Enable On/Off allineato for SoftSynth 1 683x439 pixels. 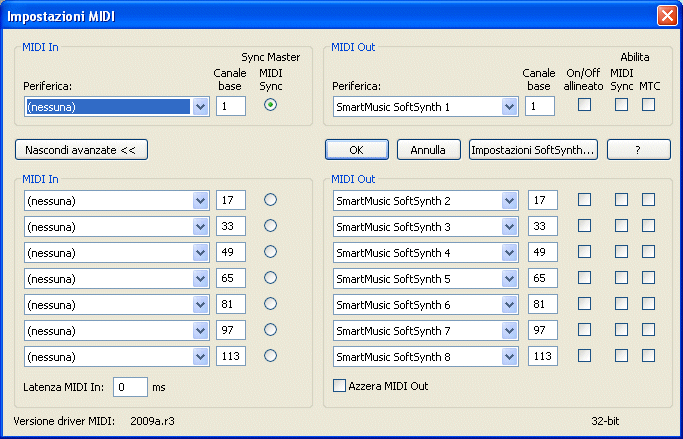click(584, 105)
